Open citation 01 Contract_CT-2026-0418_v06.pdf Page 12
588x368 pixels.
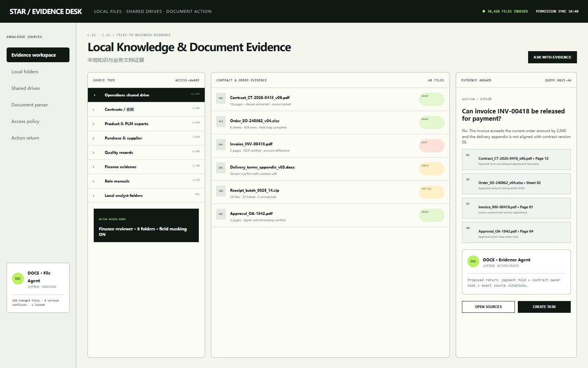pos(516,159)
